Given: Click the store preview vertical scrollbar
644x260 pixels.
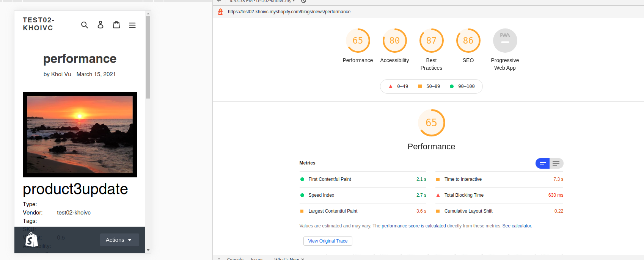Looking at the screenshot, I should point(148,57).
